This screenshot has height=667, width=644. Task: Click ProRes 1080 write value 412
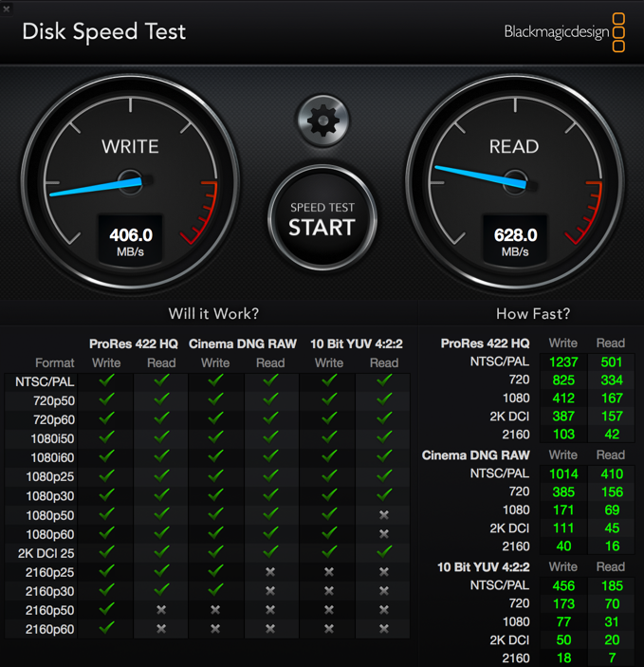(x=563, y=398)
